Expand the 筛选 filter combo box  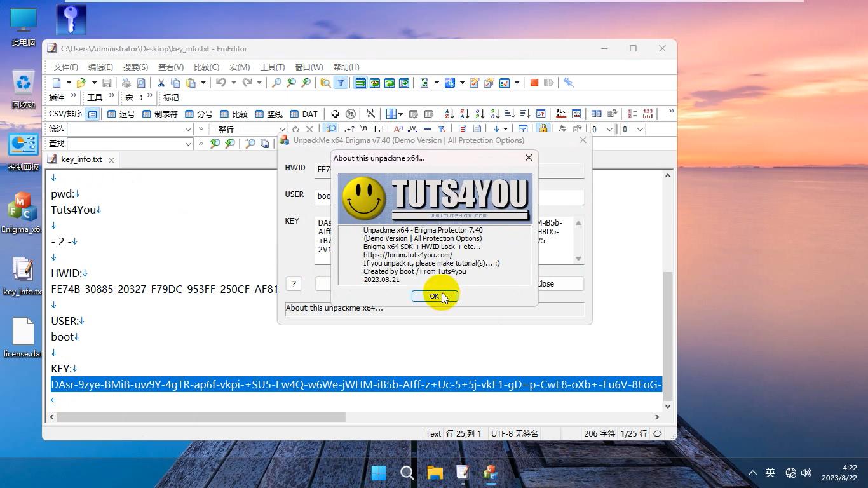point(188,129)
